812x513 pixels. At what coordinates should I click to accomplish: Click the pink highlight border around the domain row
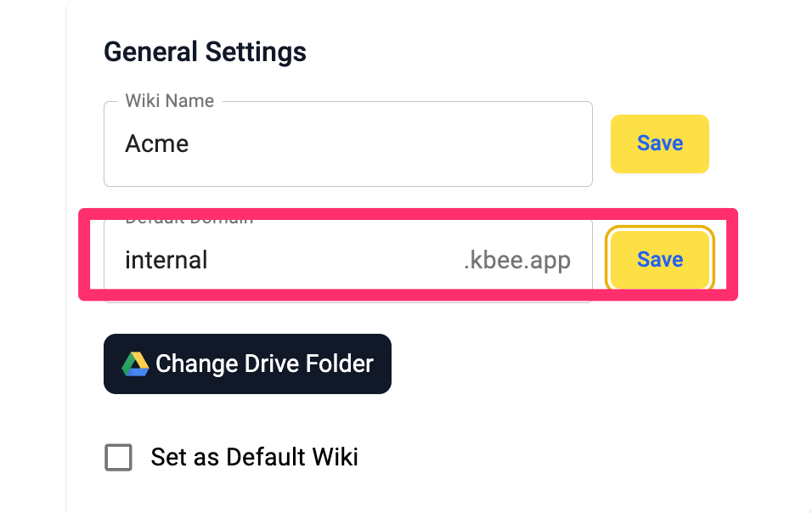[x=408, y=214]
